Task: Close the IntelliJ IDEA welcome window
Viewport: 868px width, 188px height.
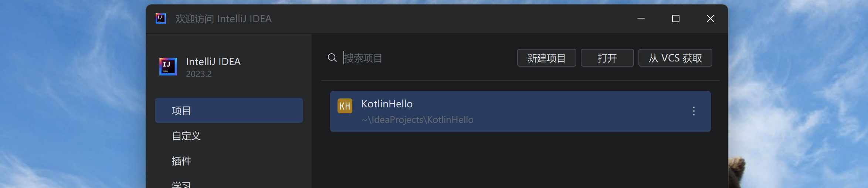Action: point(711,19)
